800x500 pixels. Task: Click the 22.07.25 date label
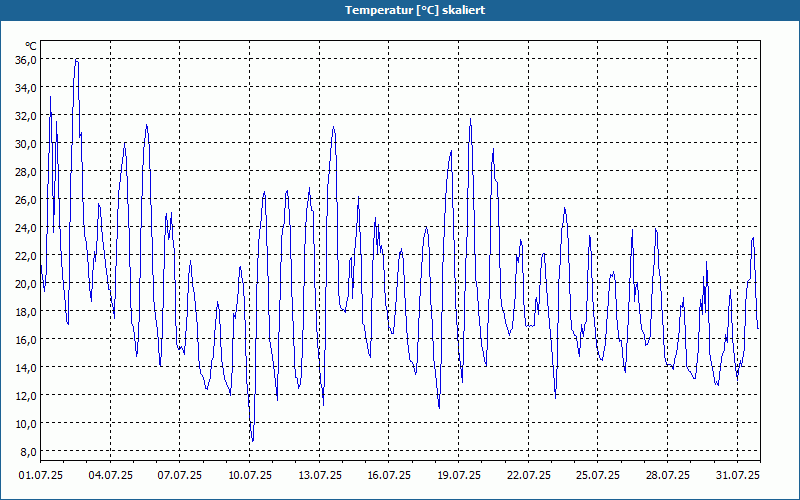(x=529, y=476)
